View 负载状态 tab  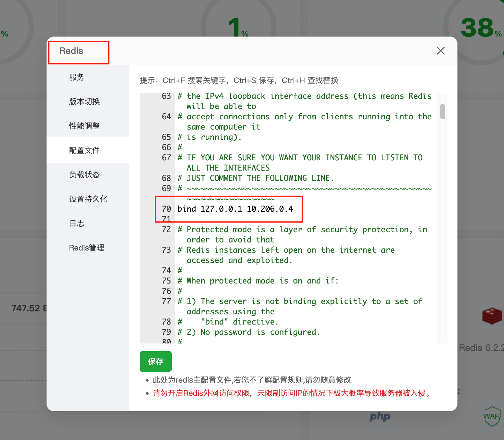pyautogui.click(x=84, y=175)
